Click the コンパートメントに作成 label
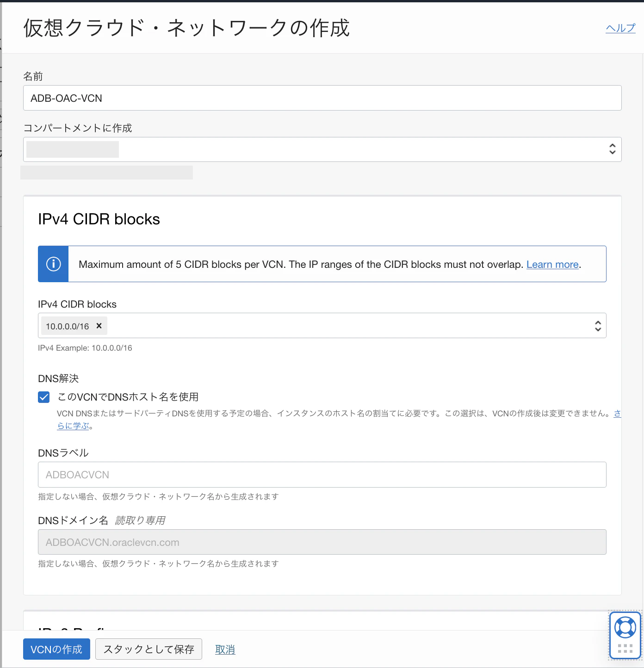Viewport: 644px width, 668px height. click(x=78, y=128)
